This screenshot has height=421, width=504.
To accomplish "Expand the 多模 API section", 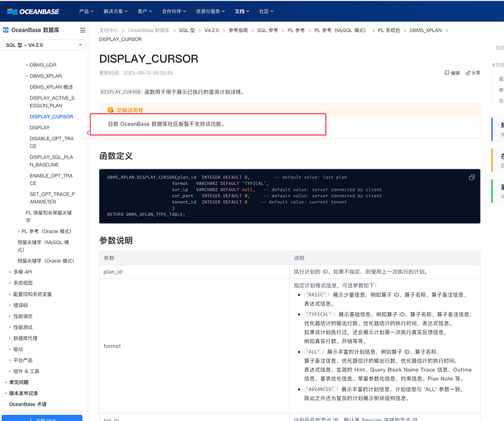I will pos(20,272).
